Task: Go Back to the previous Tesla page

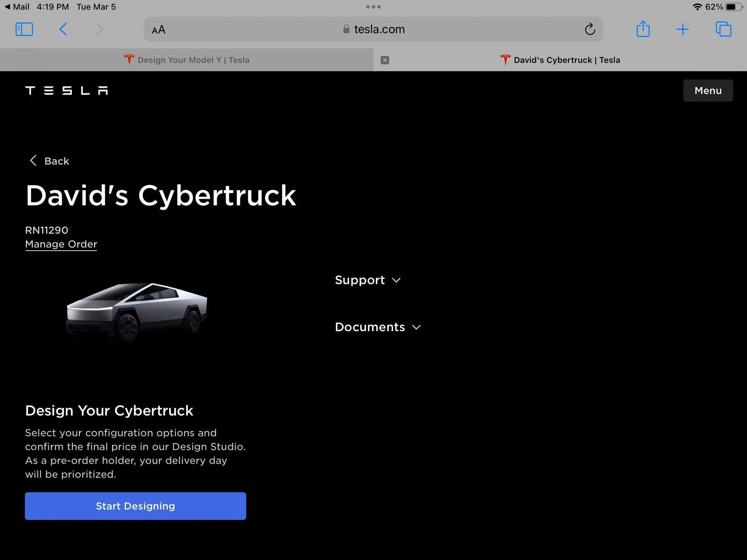Action: (49, 161)
